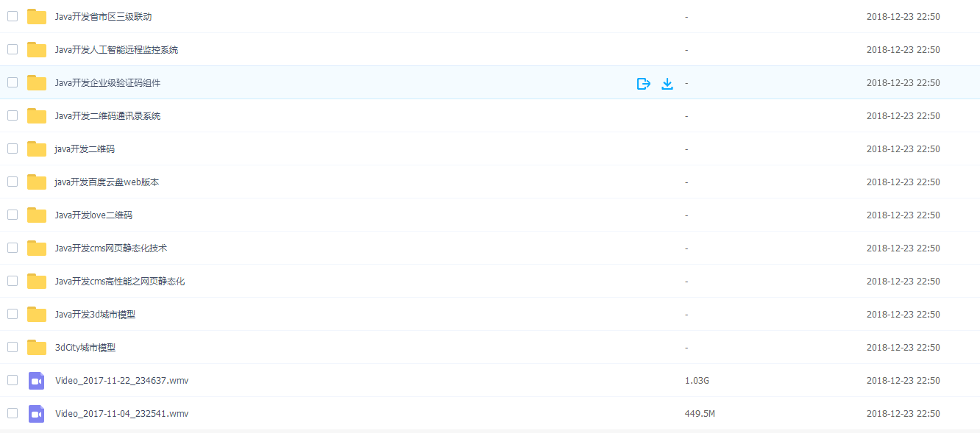Click the date of Java开发企业级验证码组件 row

[x=903, y=83]
